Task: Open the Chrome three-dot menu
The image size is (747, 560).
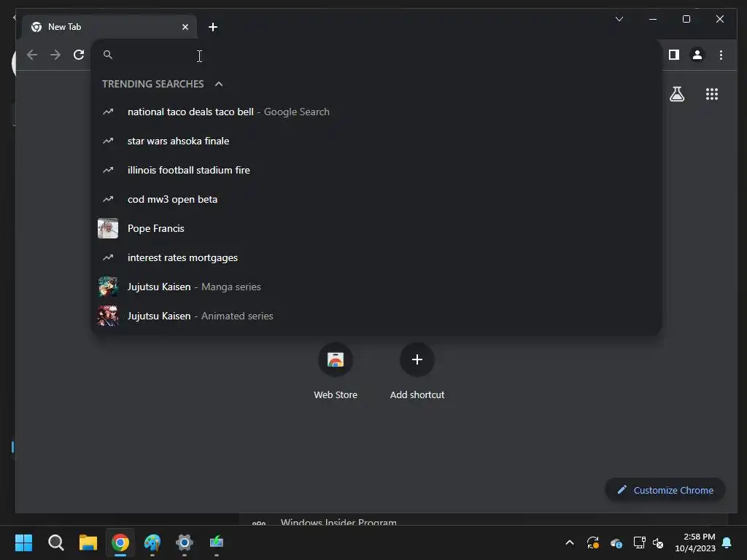Action: (721, 55)
